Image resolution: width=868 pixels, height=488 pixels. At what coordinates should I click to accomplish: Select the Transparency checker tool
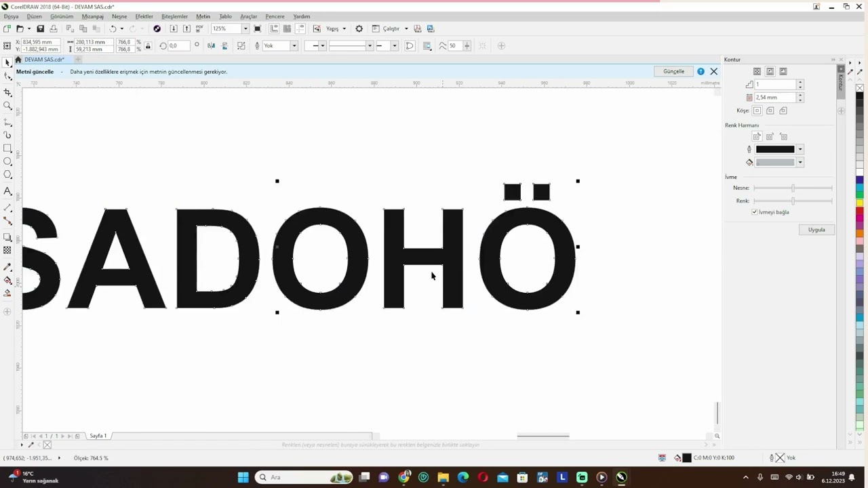coord(7,250)
